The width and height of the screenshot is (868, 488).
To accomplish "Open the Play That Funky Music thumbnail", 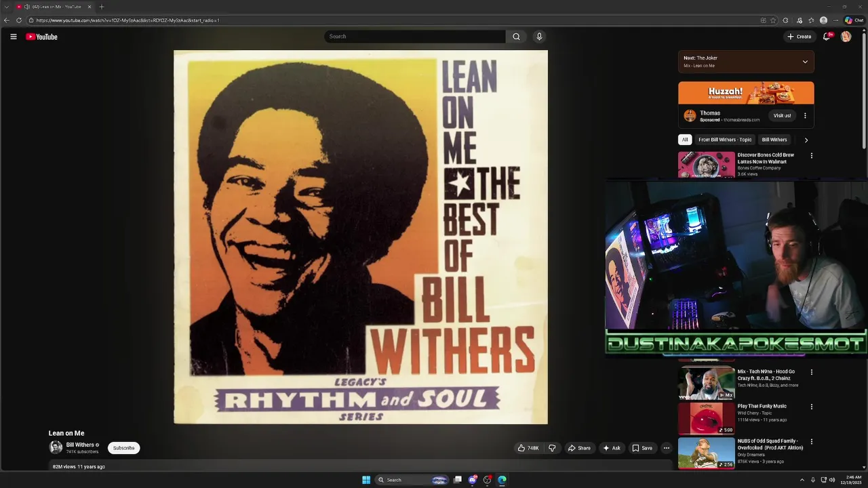I will pyautogui.click(x=707, y=418).
